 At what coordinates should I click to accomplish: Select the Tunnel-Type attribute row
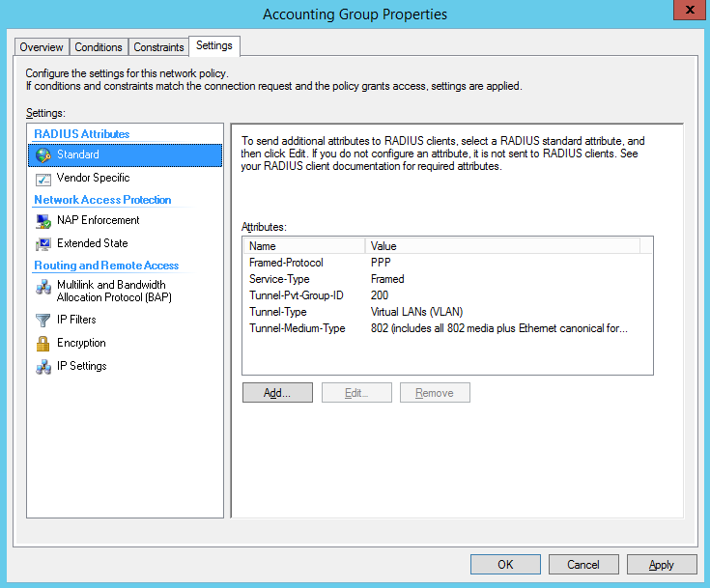pyautogui.click(x=447, y=312)
